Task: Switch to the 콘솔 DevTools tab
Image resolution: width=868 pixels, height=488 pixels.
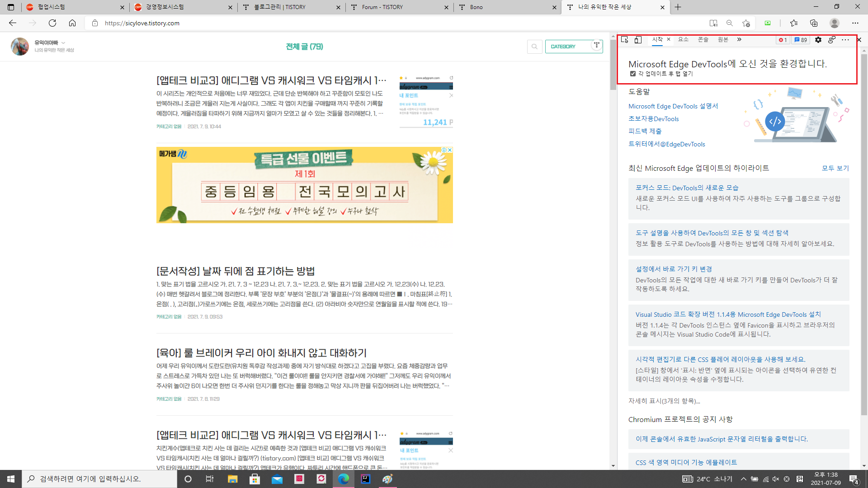Action: (x=703, y=40)
